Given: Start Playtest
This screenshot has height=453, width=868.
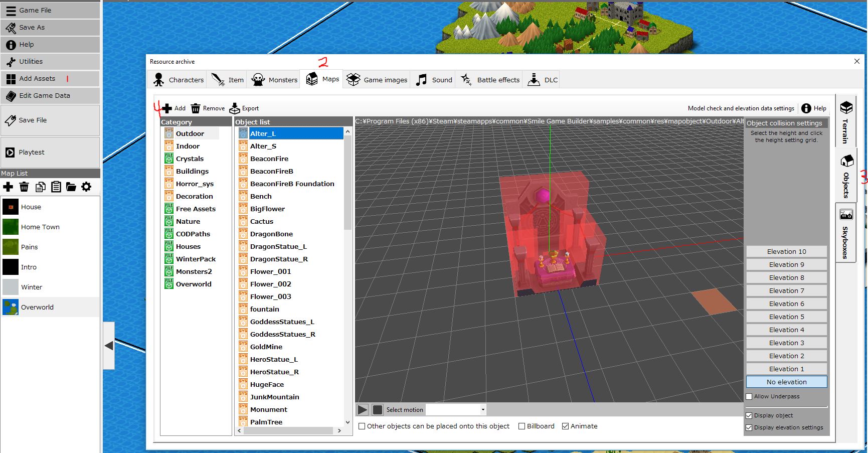Looking at the screenshot, I should pos(50,153).
